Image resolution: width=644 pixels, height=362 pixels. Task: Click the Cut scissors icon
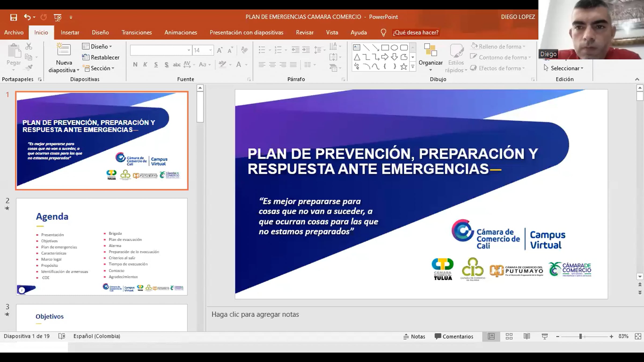click(x=29, y=46)
